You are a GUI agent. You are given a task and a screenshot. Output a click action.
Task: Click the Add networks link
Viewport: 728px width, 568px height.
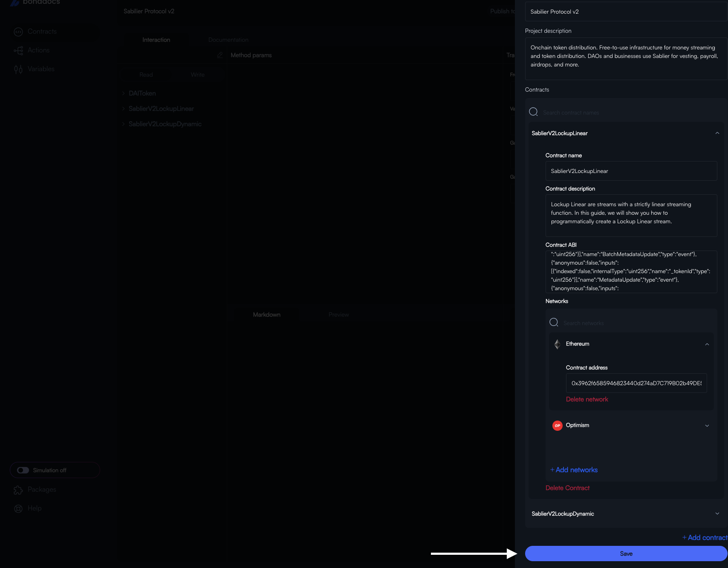574,470
